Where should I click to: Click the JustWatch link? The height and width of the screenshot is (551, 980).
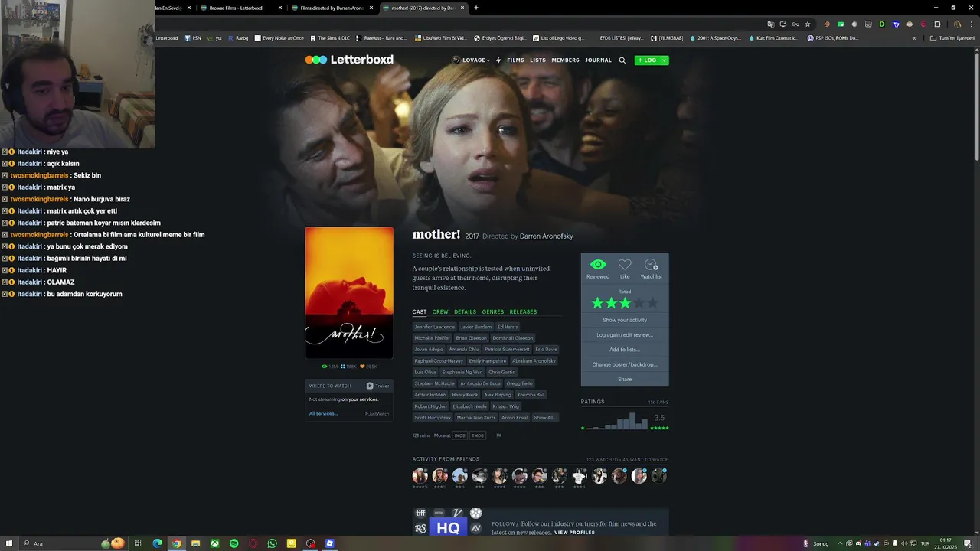(377, 413)
